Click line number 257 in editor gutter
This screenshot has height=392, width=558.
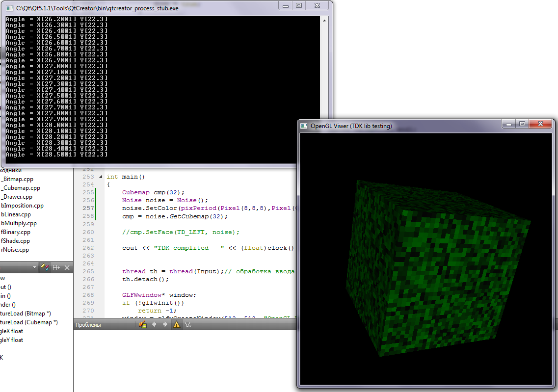[88, 208]
